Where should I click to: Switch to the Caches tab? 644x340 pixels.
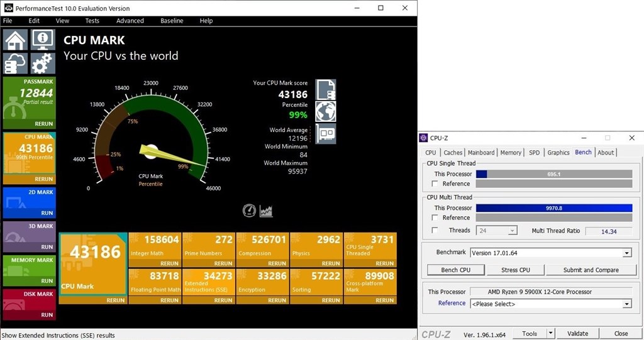click(453, 152)
